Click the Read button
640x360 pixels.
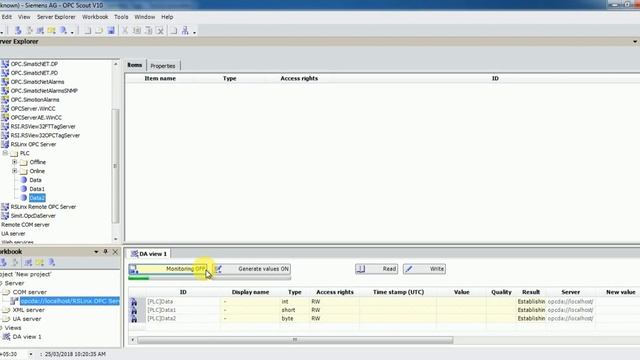(376, 269)
